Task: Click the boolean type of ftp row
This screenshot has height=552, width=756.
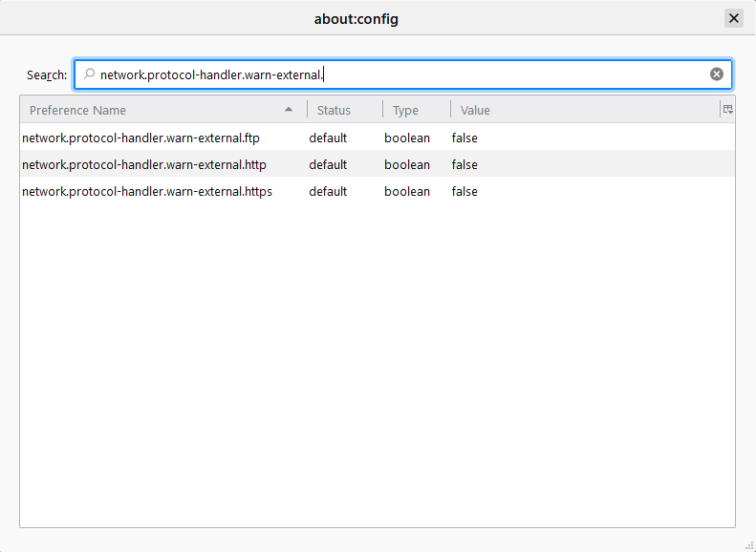Action: tap(407, 138)
